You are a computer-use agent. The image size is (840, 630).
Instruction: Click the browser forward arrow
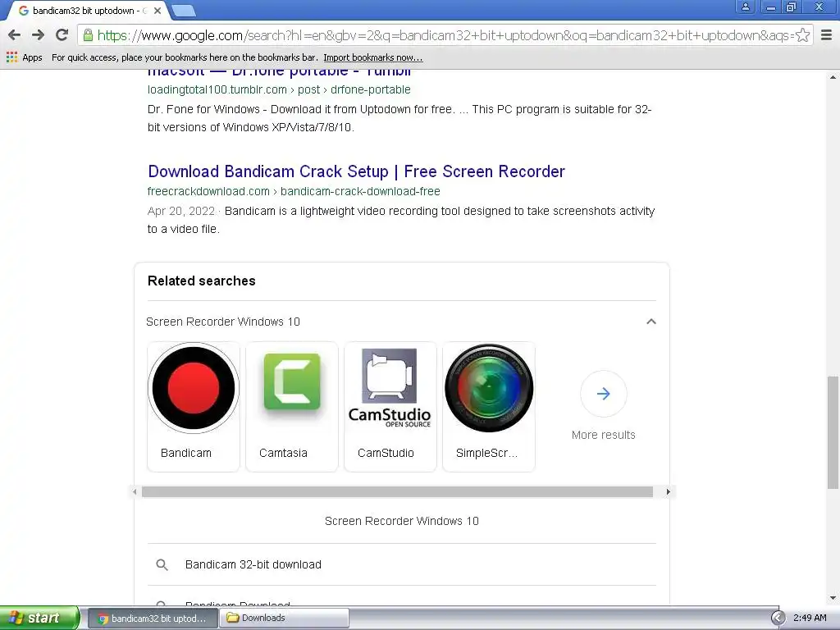(x=38, y=35)
